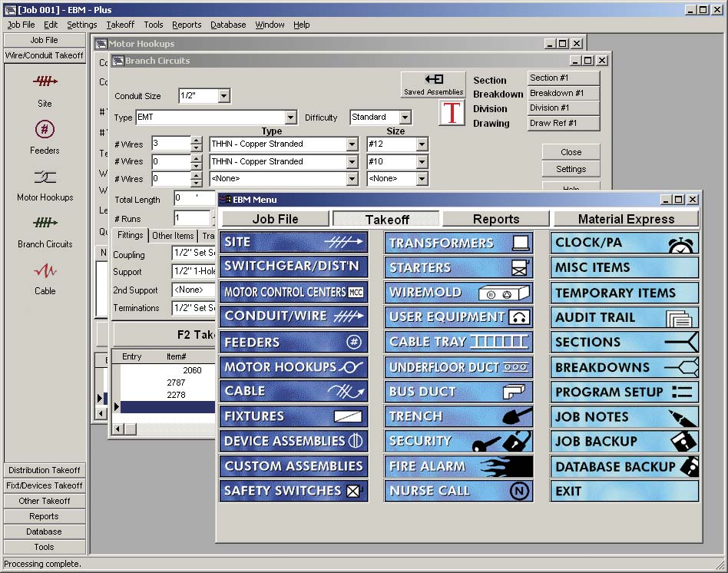The width and height of the screenshot is (728, 573).
Task: Launch Database Backup from EBM Menu
Action: [624, 466]
